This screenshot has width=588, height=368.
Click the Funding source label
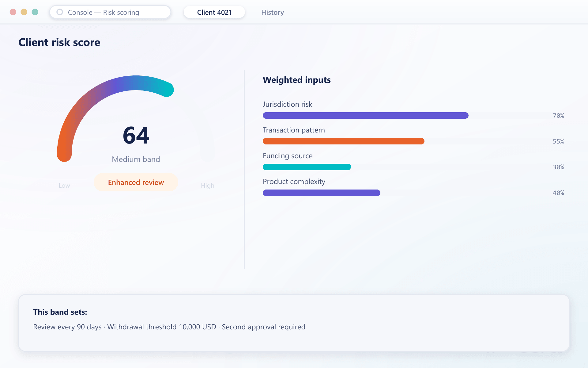pyautogui.click(x=288, y=156)
